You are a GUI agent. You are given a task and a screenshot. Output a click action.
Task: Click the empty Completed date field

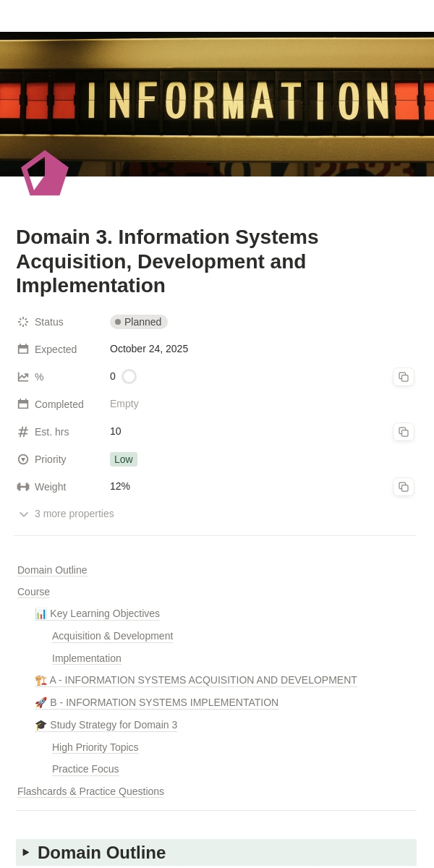coord(124,404)
